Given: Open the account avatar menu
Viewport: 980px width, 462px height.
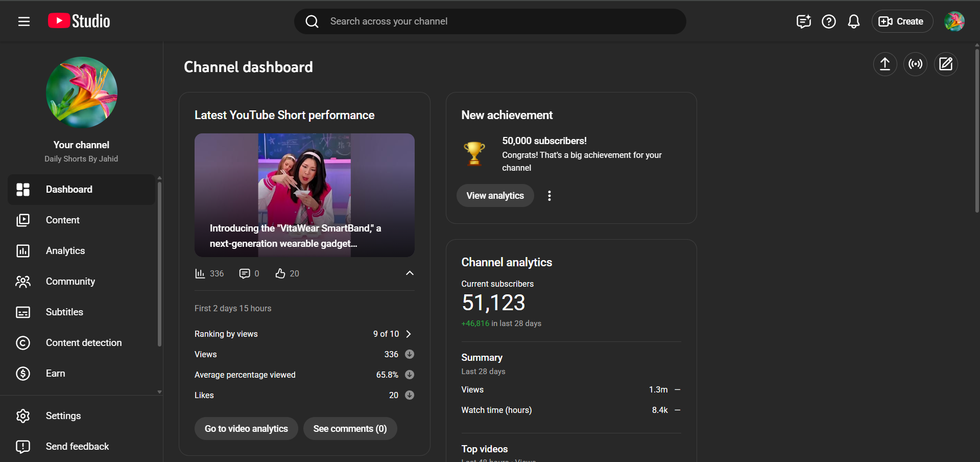Looking at the screenshot, I should (953, 21).
